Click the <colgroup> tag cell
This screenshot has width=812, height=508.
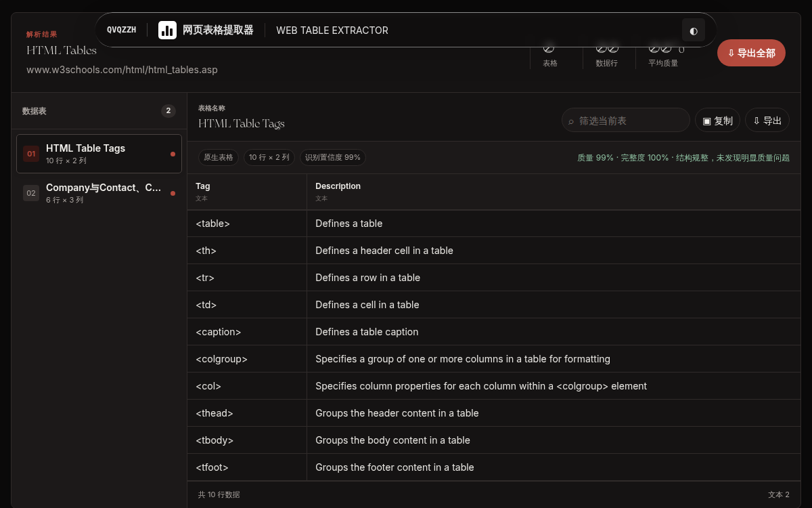click(x=247, y=359)
